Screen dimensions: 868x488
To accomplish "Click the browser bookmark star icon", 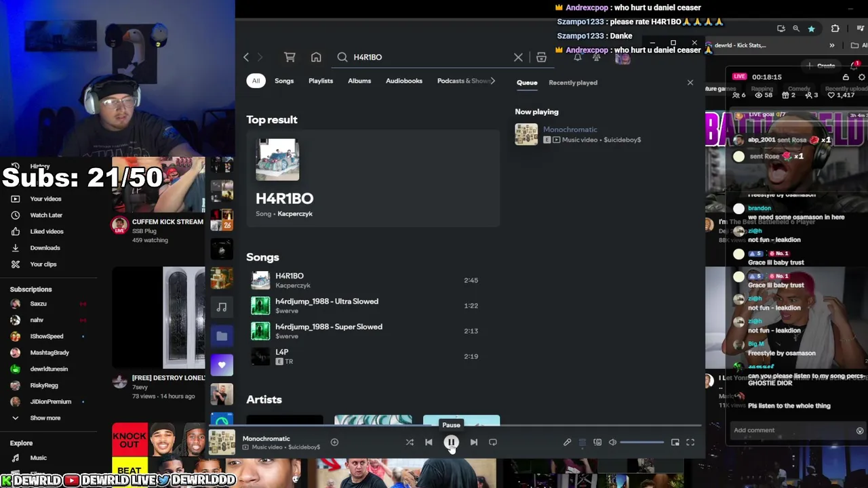I will 811,28.
